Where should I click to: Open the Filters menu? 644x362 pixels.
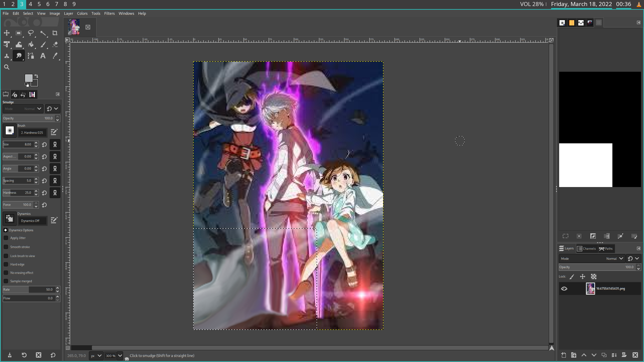coord(109,13)
